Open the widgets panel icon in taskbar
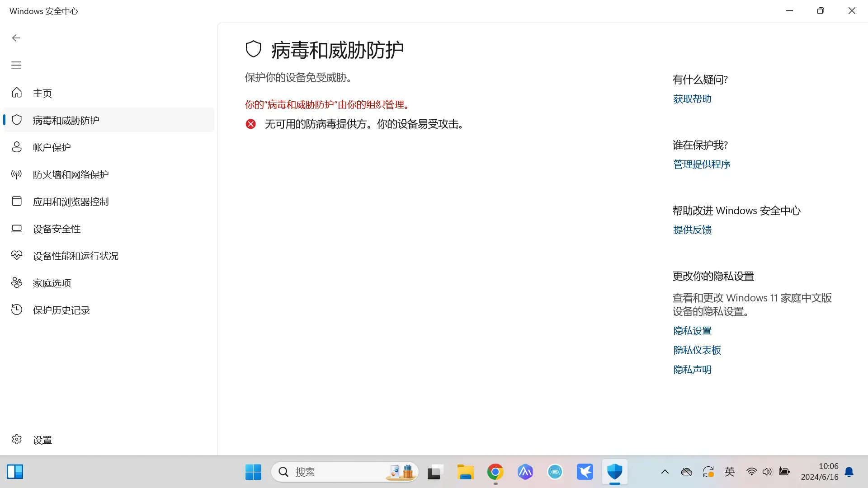The width and height of the screenshot is (868, 488). (15, 472)
